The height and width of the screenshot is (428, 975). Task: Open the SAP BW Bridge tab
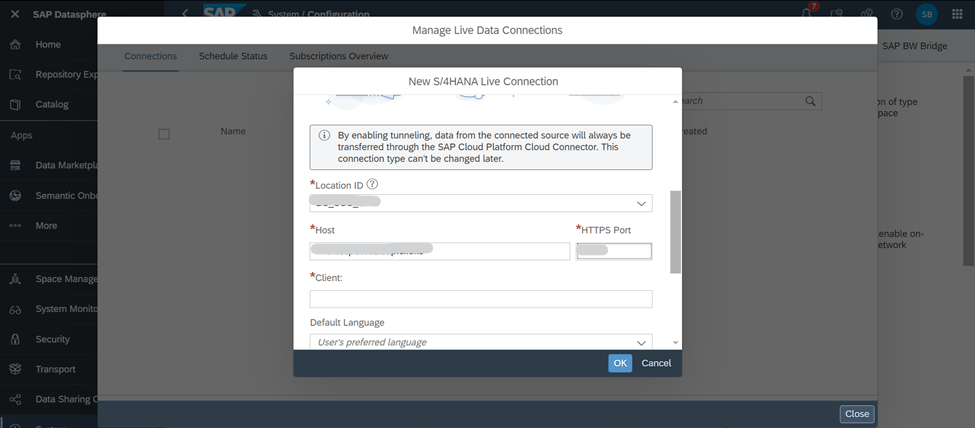tap(915, 46)
